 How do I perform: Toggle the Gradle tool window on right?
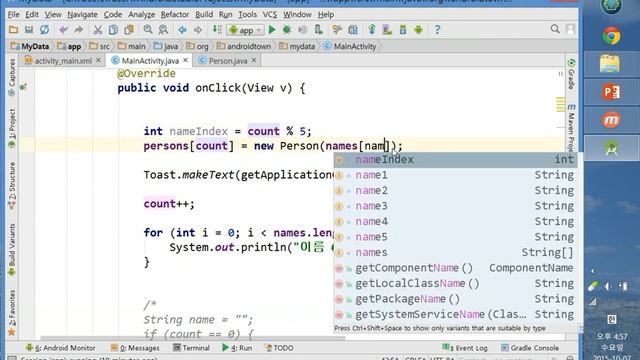pyautogui.click(x=571, y=73)
